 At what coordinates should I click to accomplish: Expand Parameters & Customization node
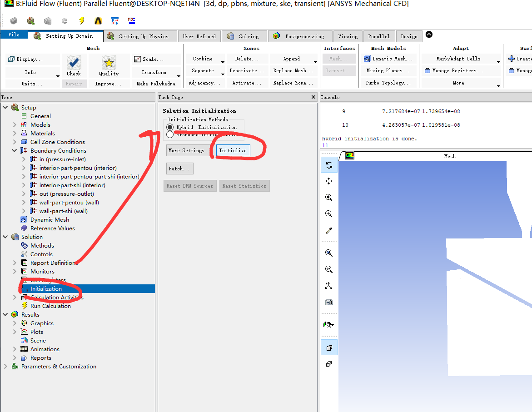tap(5, 367)
